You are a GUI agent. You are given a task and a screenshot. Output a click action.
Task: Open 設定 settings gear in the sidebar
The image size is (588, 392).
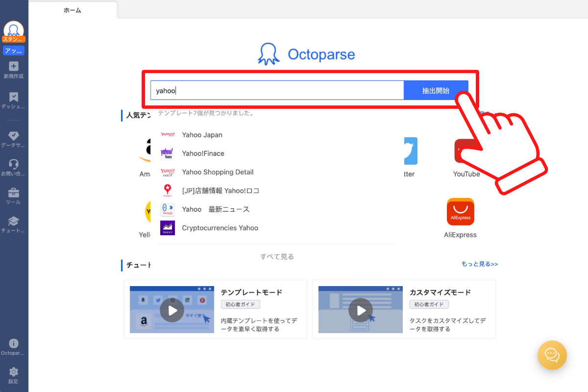coord(14,375)
